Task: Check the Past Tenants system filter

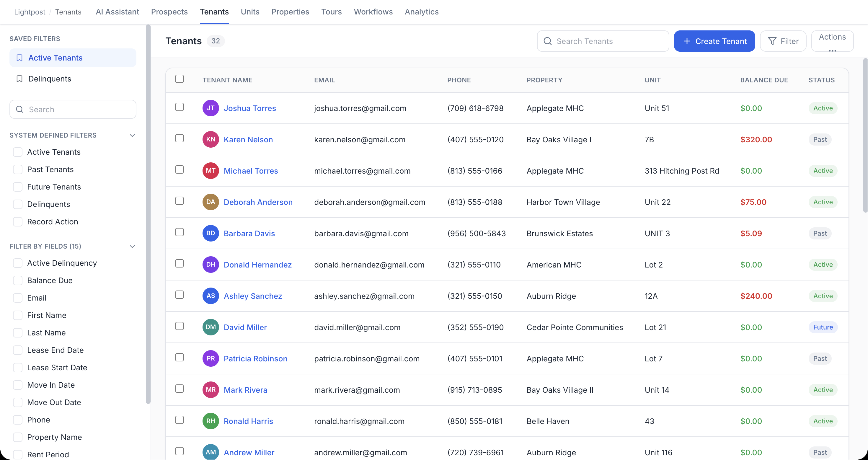Action: tap(17, 169)
